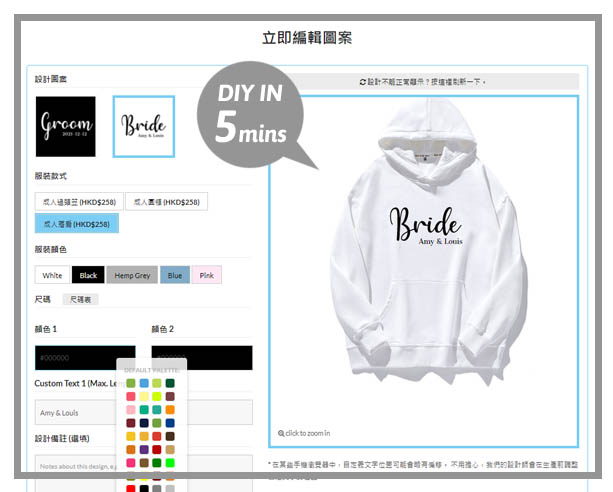
Task: Pick the purple palette swatch
Action: 144,450
